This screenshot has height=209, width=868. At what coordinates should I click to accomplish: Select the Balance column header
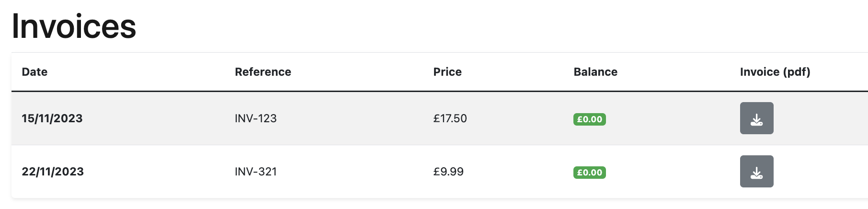(x=595, y=72)
